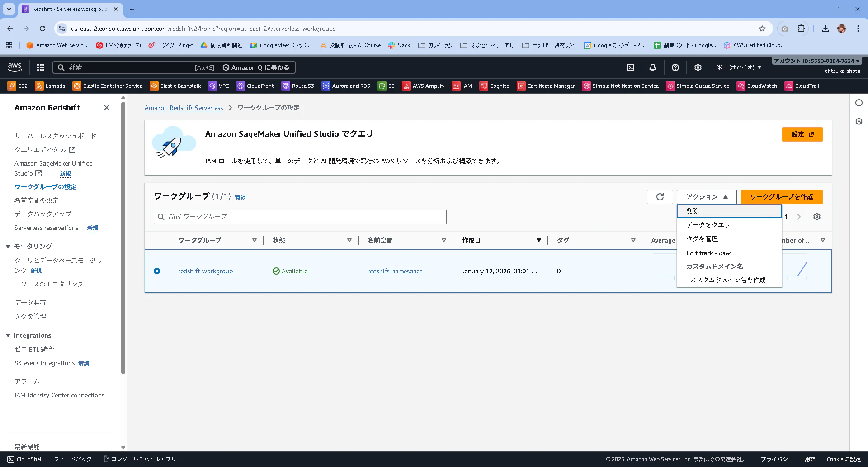The width and height of the screenshot is (868, 467).
Task: Choose 削除 from the actions menu
Action: coord(729,211)
